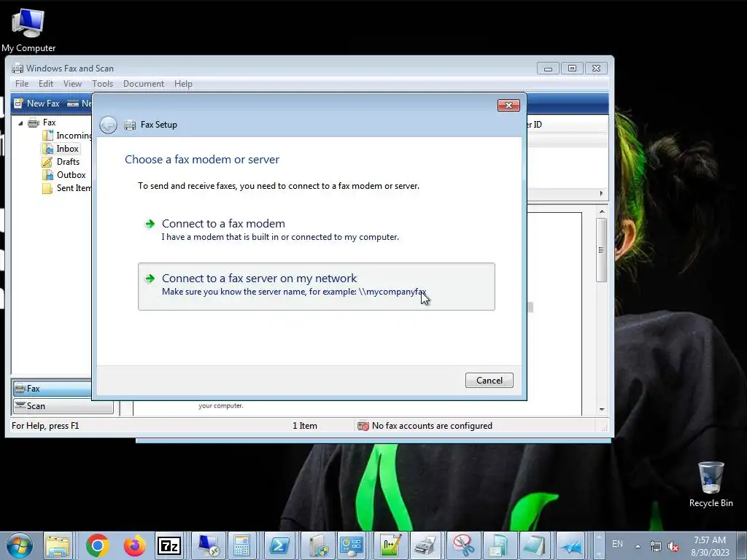Launch Google Chrome from taskbar

pos(97,545)
